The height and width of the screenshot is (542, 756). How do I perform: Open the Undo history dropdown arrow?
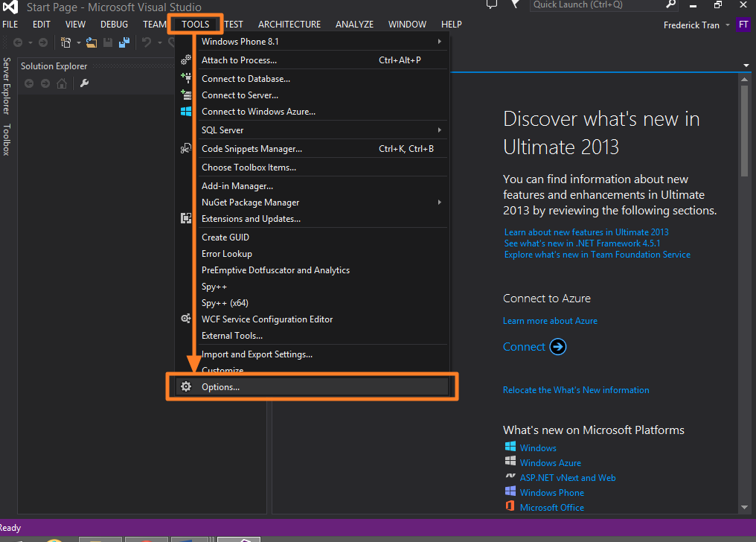(159, 43)
